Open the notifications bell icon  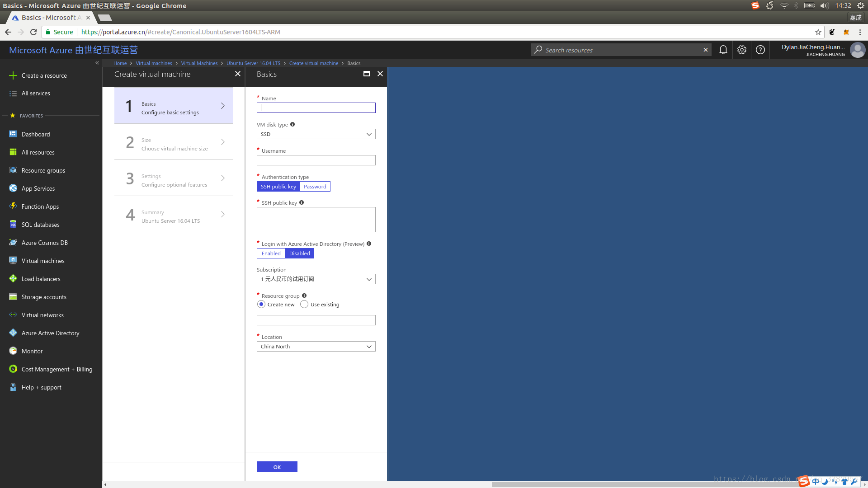click(723, 50)
